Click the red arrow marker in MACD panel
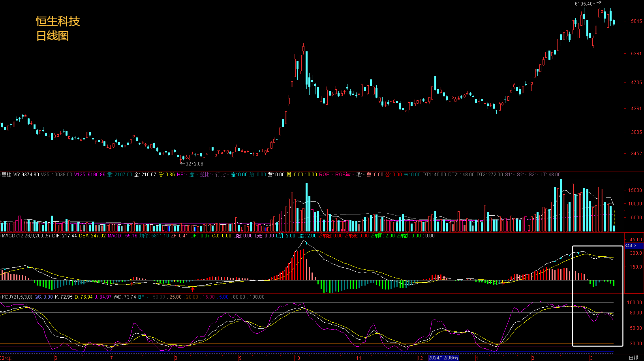644x361 pixels. point(193,290)
